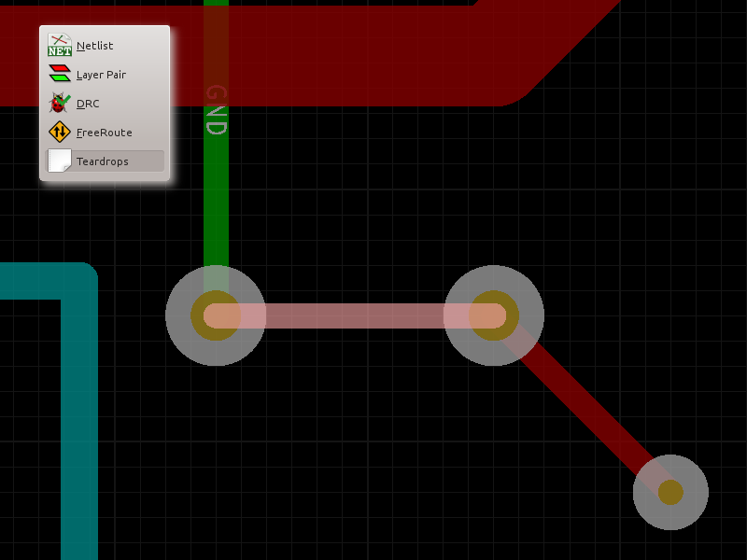Screen dimensions: 747x560
Task: Click the ladybug DRC icon
Action: [60, 103]
